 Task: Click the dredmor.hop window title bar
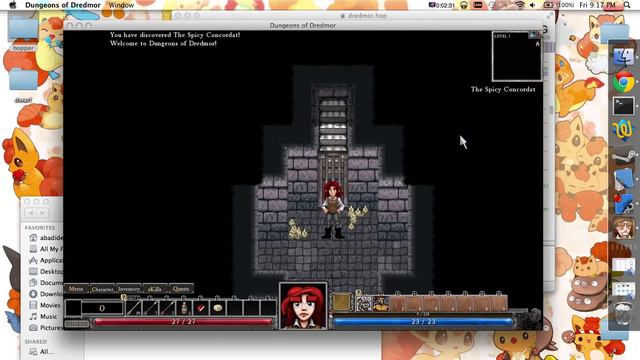click(363, 16)
